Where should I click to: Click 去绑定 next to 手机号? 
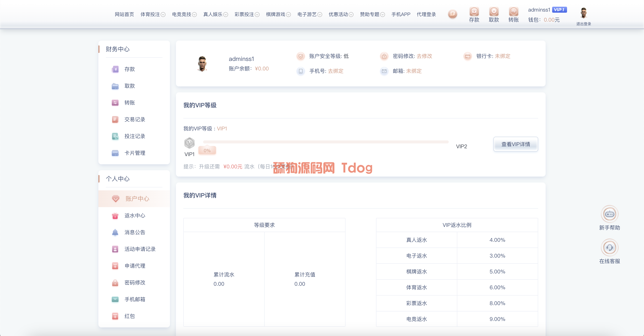click(x=335, y=71)
